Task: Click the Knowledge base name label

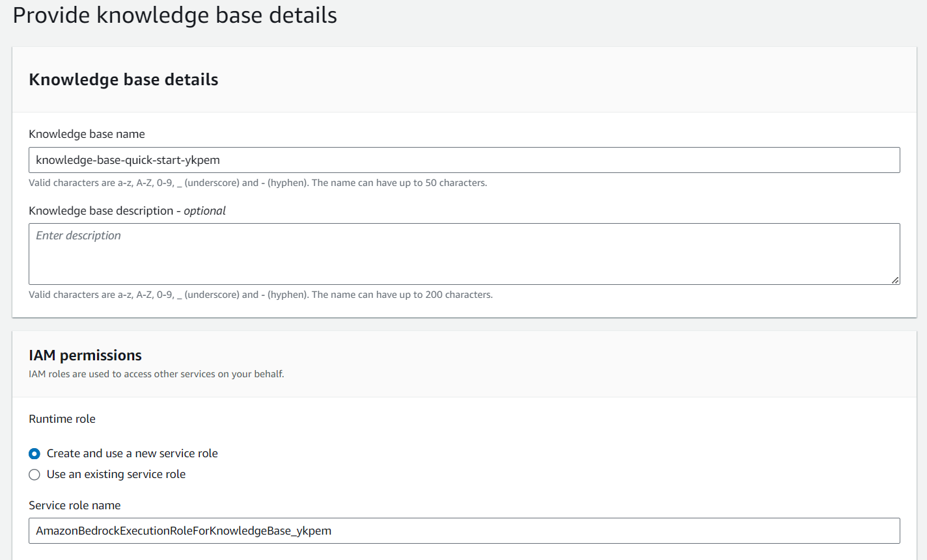Action: coord(87,134)
